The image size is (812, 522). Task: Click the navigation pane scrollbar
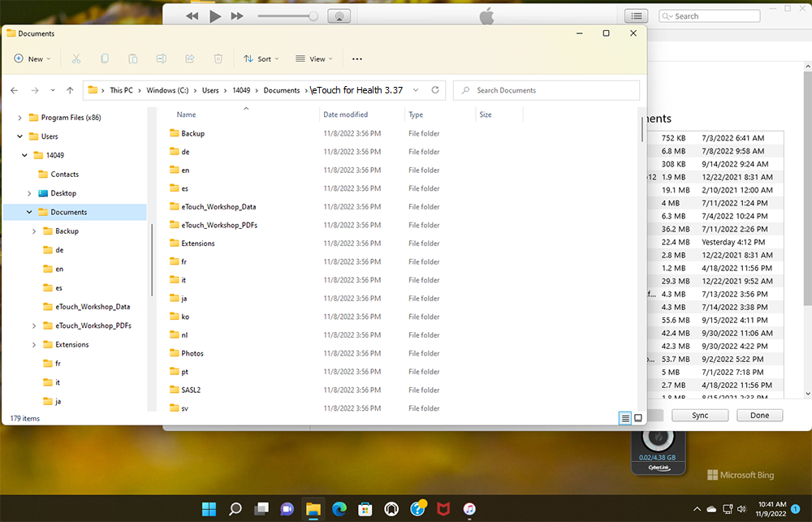(x=152, y=260)
